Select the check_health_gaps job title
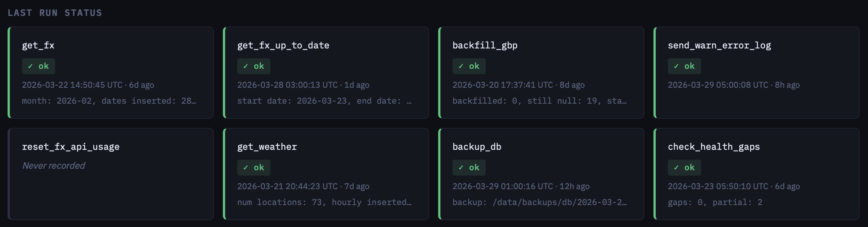The height and width of the screenshot is (227, 868). click(x=714, y=147)
